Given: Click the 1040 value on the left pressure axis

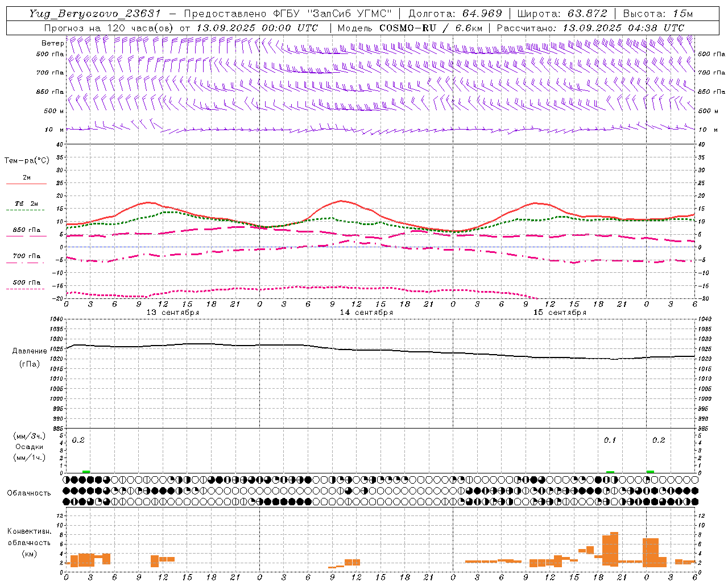Looking at the screenshot, I should point(55,319).
